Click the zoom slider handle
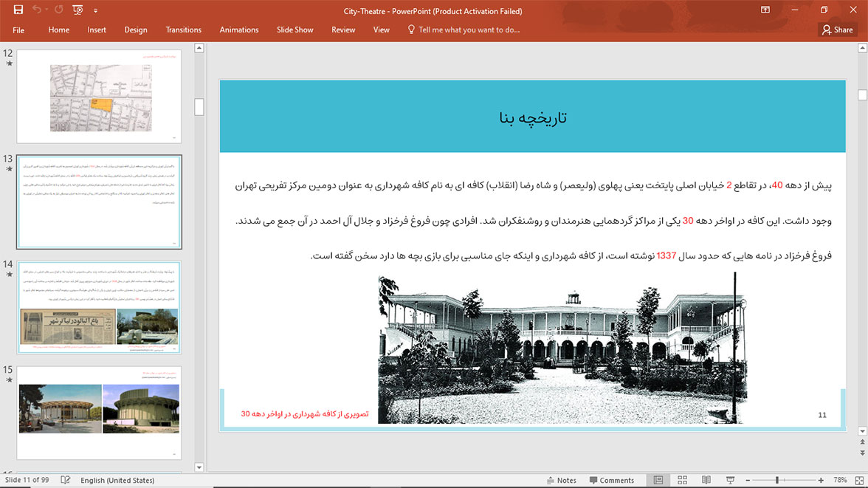868x488 pixels. 777,480
